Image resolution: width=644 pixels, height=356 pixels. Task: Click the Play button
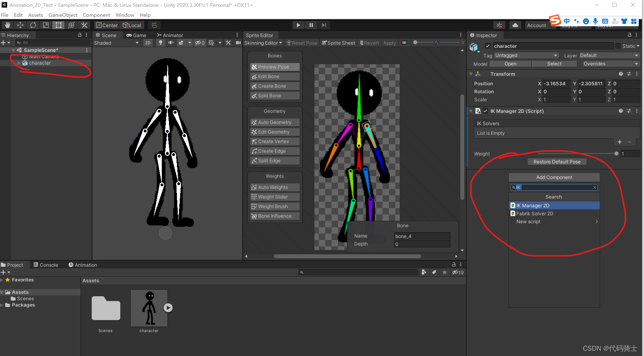298,25
